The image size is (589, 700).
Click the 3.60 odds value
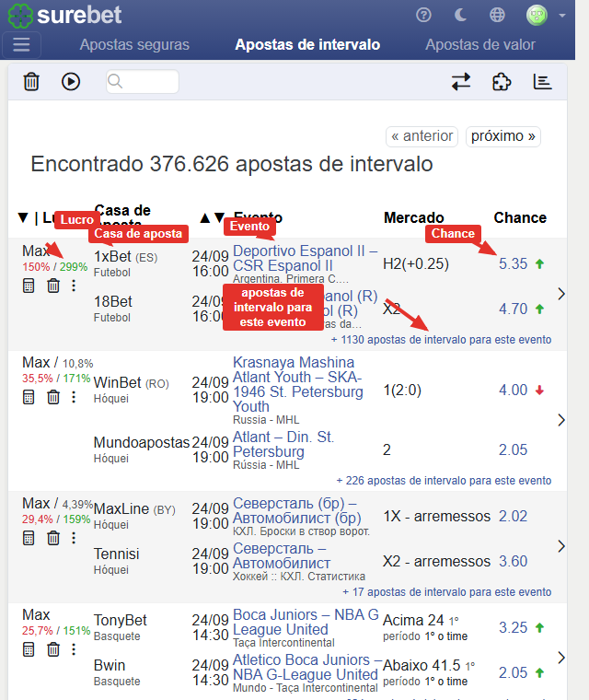pyautogui.click(x=513, y=562)
